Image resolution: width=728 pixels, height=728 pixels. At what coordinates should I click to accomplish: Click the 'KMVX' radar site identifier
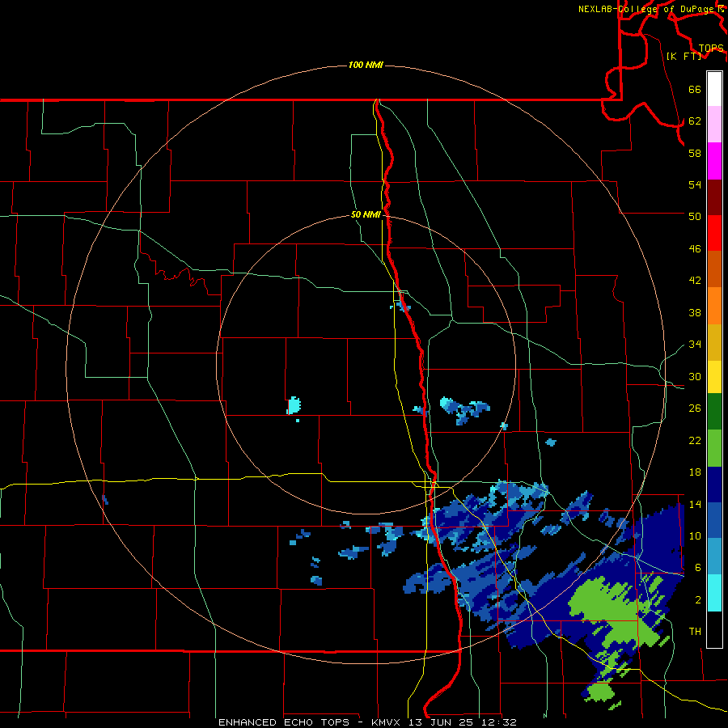coord(387,722)
